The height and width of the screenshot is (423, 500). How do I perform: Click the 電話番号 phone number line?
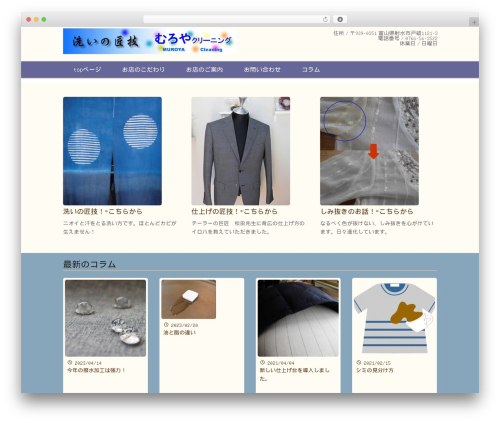408,38
